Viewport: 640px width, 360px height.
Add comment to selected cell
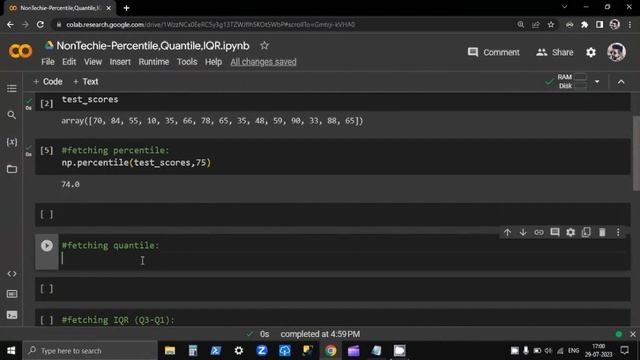[x=555, y=232]
